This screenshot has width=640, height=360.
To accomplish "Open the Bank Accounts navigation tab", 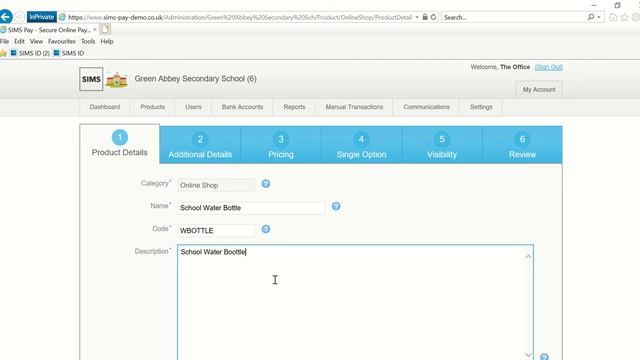I will pyautogui.click(x=242, y=107).
